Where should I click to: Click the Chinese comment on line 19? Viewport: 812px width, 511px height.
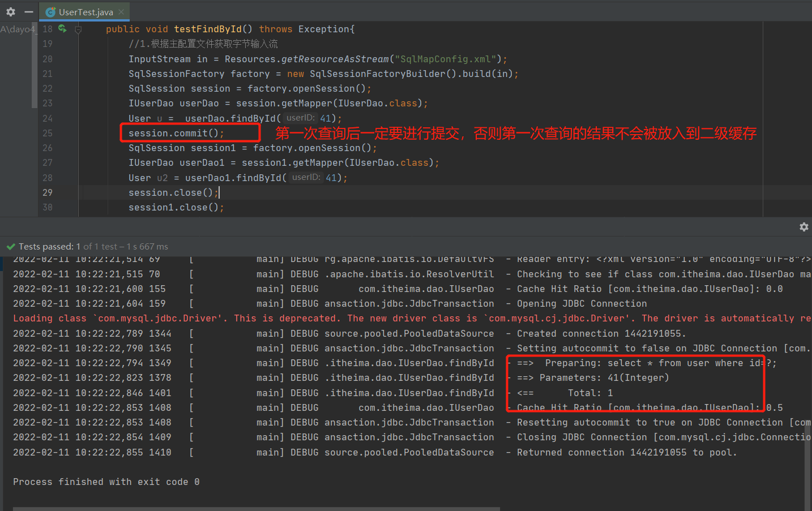(x=203, y=44)
